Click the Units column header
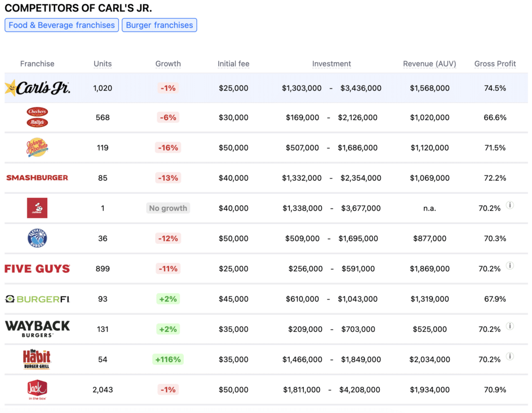Screen dimensions: 532x413 102,64
